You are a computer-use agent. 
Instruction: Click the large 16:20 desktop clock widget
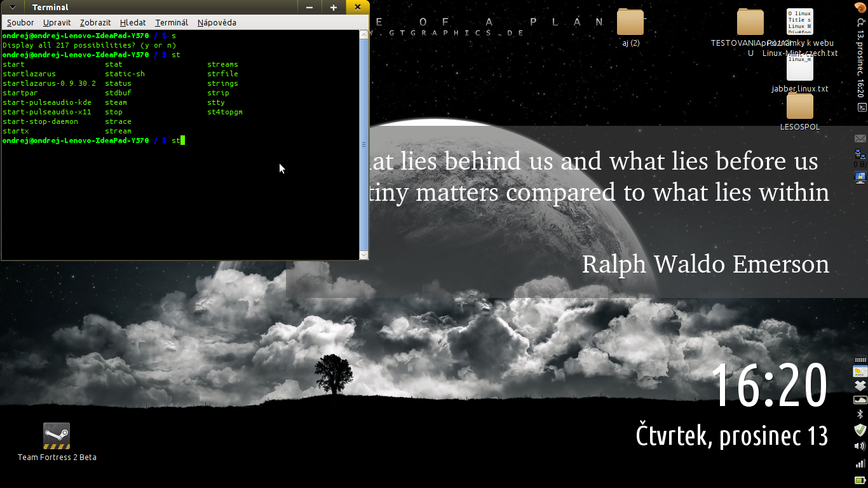tap(769, 384)
